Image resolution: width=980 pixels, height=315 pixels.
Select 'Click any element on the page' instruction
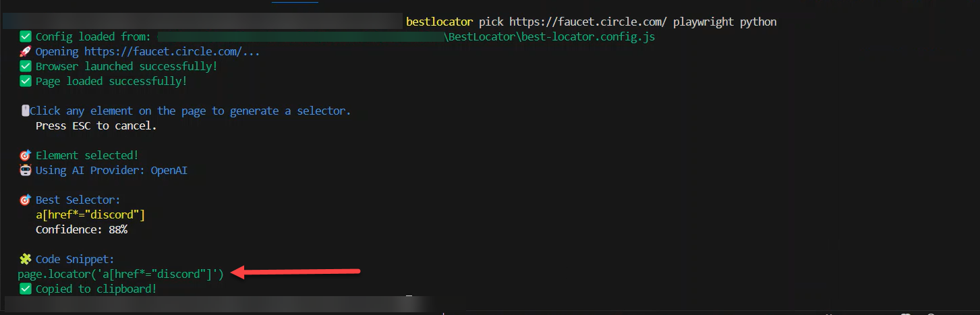(190, 111)
